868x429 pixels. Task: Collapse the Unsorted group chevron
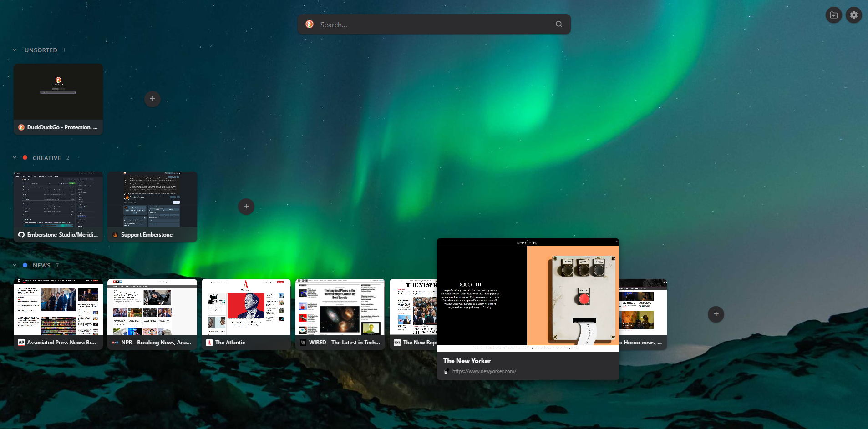[x=15, y=50]
